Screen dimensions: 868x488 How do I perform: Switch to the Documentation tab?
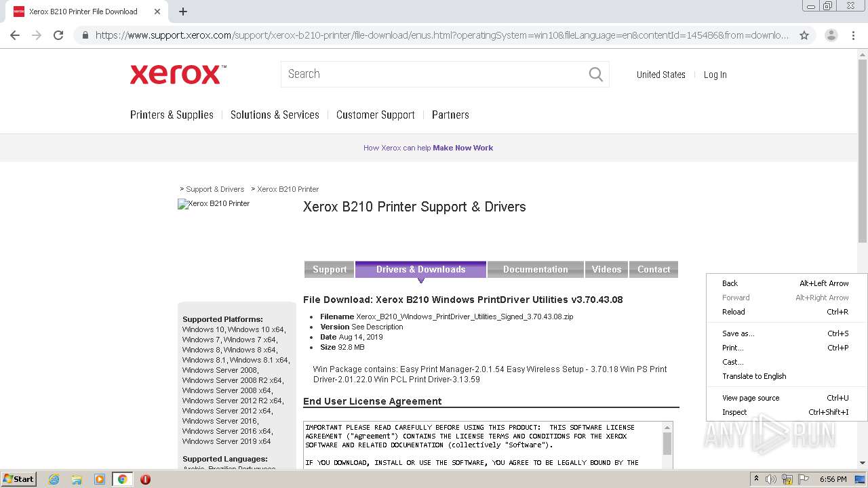[x=535, y=269]
